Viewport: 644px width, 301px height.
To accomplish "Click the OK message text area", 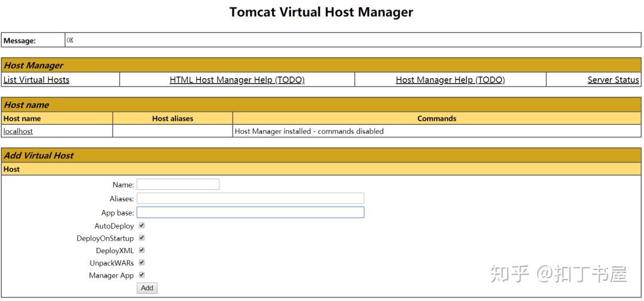I will tap(353, 40).
